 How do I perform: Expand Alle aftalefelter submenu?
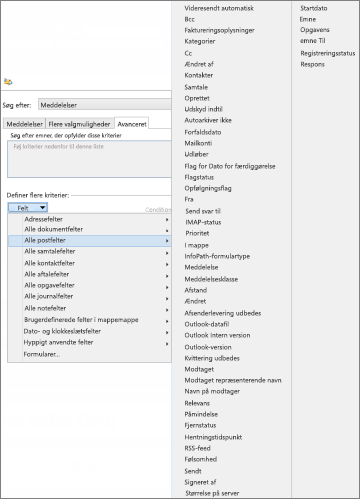(x=89, y=274)
